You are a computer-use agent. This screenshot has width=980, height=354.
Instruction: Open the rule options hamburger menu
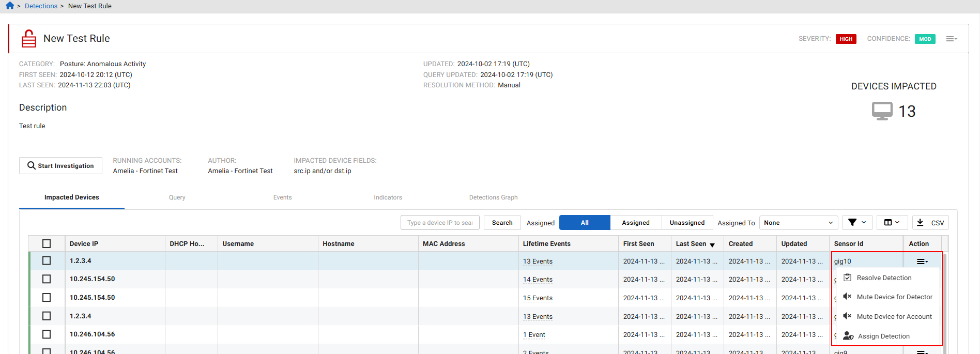(x=951, y=39)
